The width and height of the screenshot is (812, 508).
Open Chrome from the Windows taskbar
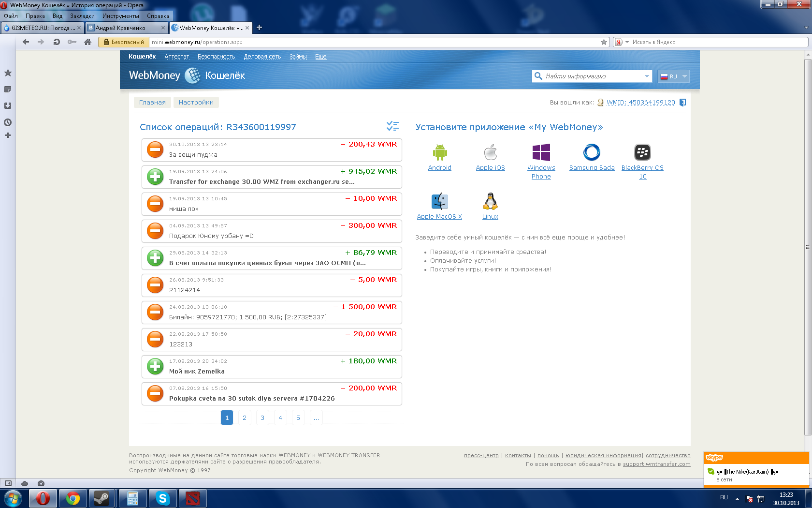pos(73,498)
